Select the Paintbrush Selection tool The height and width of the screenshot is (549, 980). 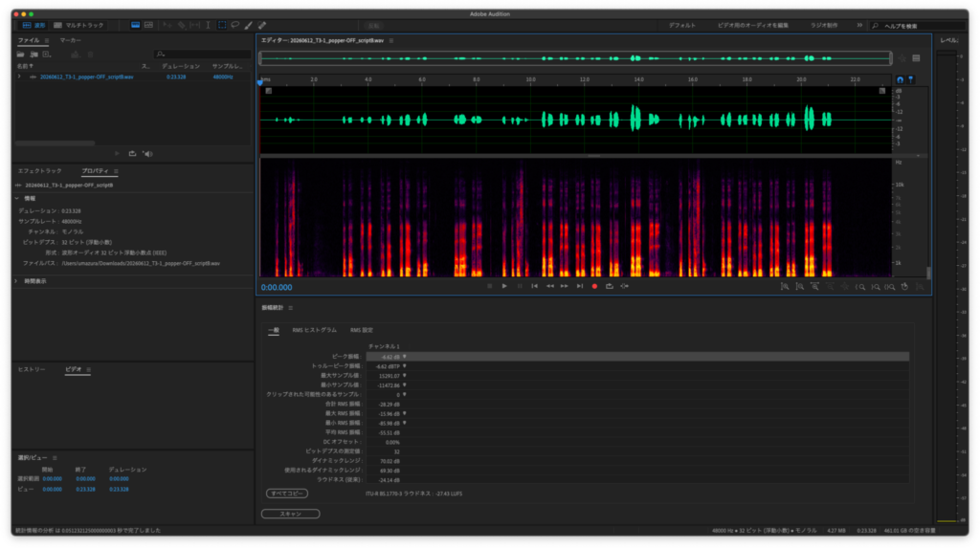click(x=249, y=25)
